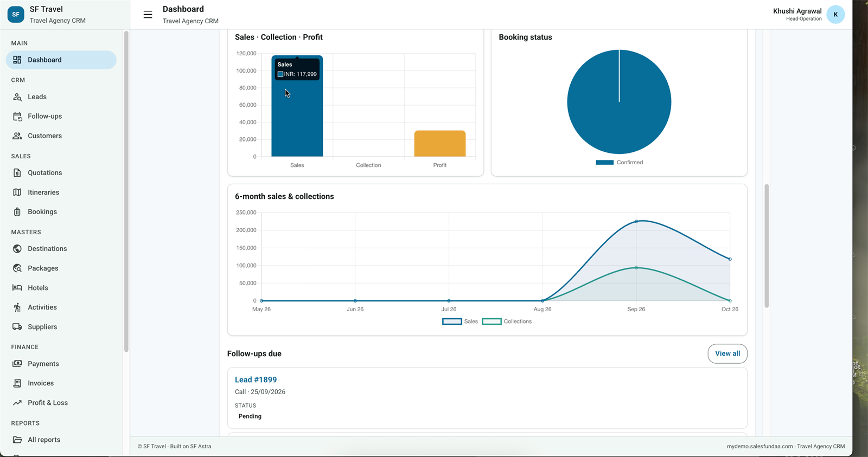
Task: Click the Itineraries map icon
Action: click(x=17, y=192)
